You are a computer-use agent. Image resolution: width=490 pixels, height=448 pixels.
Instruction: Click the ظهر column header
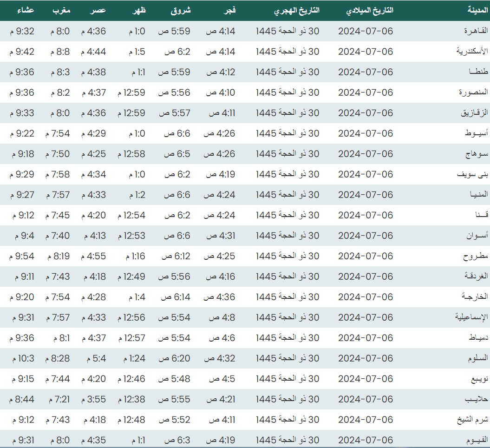(139, 10)
